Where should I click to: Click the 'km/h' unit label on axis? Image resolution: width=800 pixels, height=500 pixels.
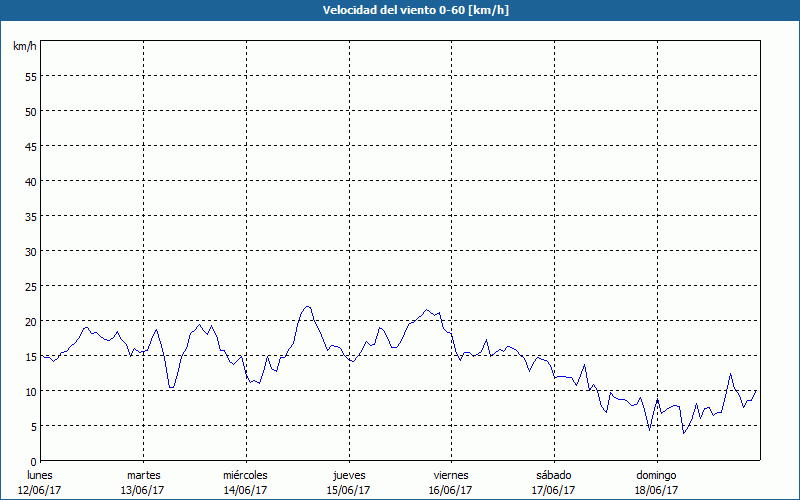(x=24, y=47)
